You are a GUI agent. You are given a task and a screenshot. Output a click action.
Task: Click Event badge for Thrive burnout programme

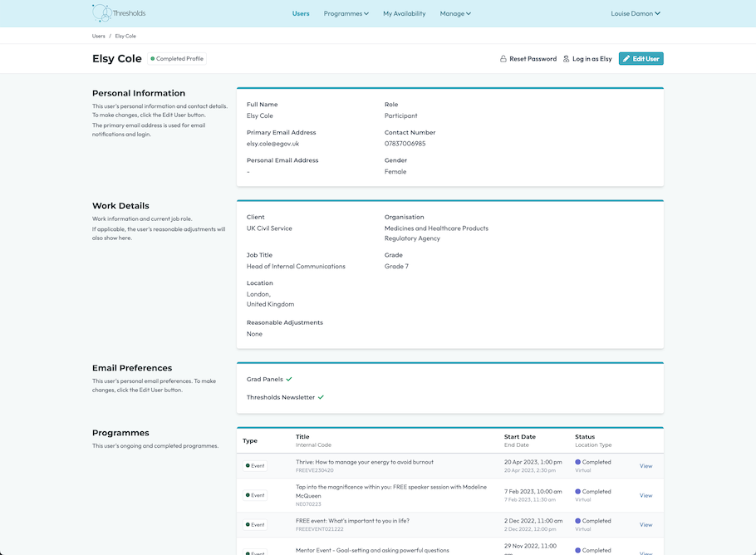click(256, 466)
